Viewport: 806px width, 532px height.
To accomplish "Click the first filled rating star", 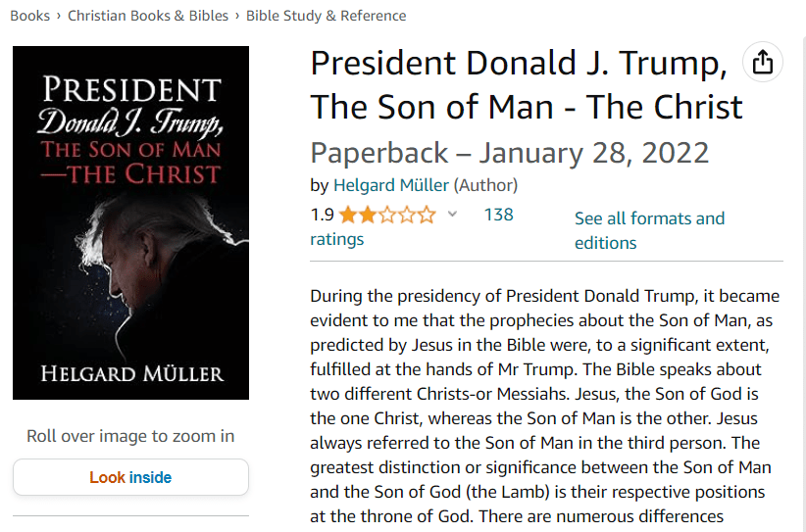I will pos(348,216).
